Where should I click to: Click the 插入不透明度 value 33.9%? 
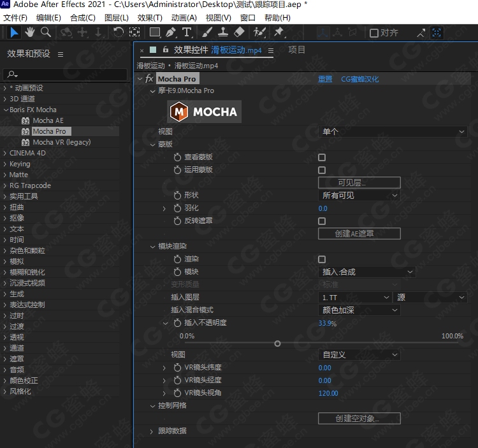pyautogui.click(x=328, y=323)
